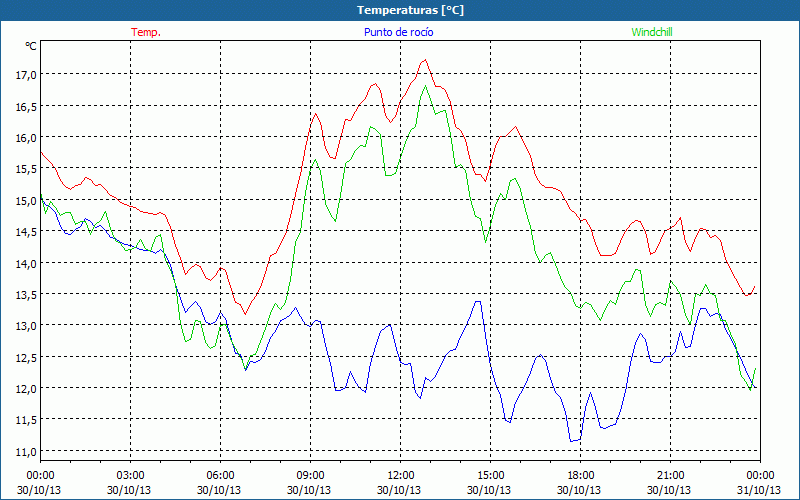Click the 09:00 time axis label
Image resolution: width=800 pixels, height=500 pixels.
tap(310, 476)
